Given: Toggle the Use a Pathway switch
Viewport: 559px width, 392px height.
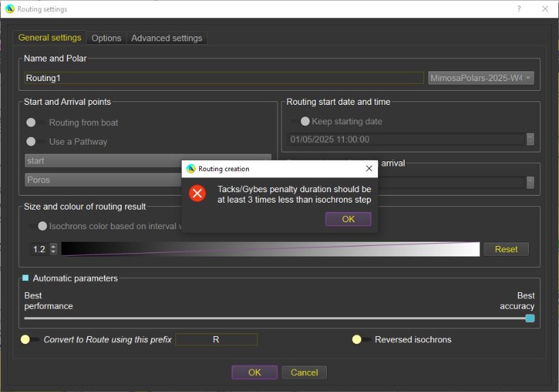Looking at the screenshot, I should [x=35, y=141].
